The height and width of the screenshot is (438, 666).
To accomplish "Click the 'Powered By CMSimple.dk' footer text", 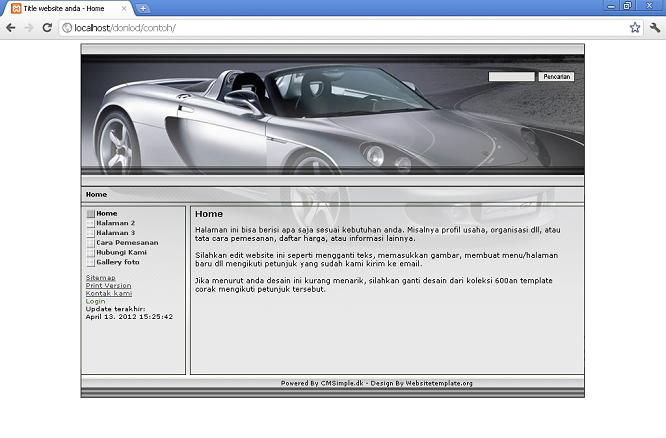I will [x=322, y=383].
